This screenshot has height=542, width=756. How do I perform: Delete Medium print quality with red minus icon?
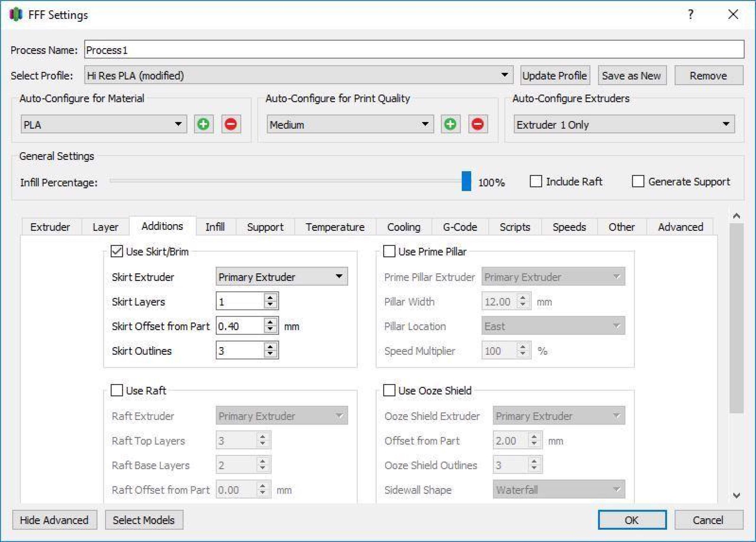(x=478, y=124)
